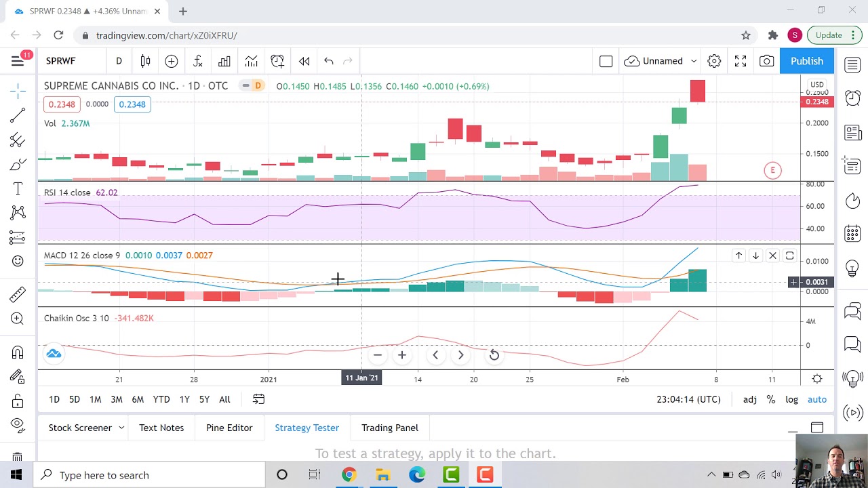Open the main hamburger menu
868x488 pixels.
coord(18,61)
